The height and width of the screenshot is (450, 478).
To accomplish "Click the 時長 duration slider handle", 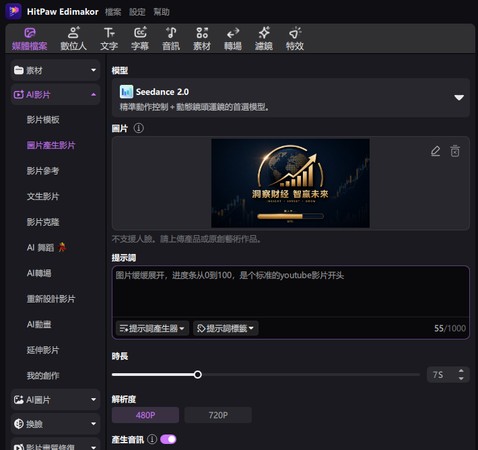I will [198, 375].
